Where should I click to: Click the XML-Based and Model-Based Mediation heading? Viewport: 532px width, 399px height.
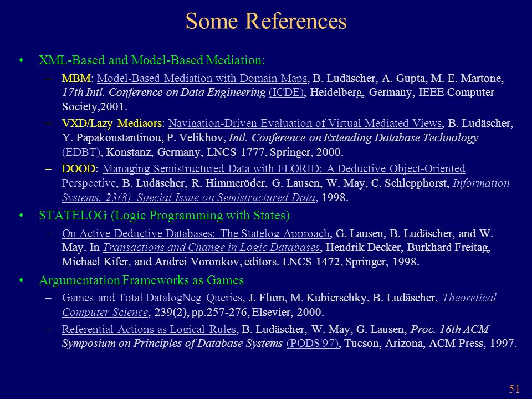(152, 60)
